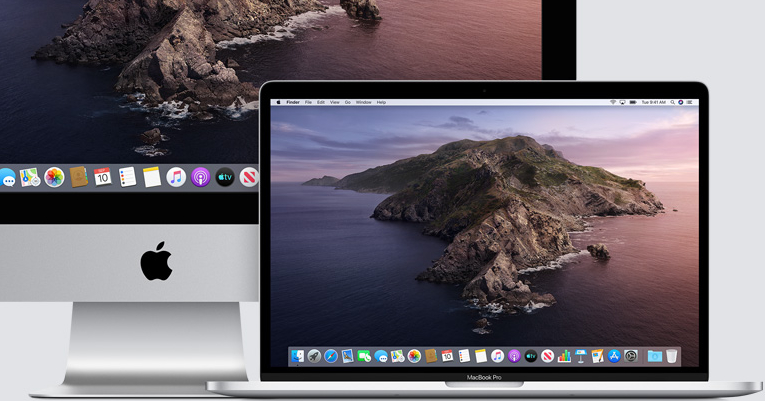Open App Store in the MacBook dock
The width and height of the screenshot is (765, 401).
pos(614,356)
